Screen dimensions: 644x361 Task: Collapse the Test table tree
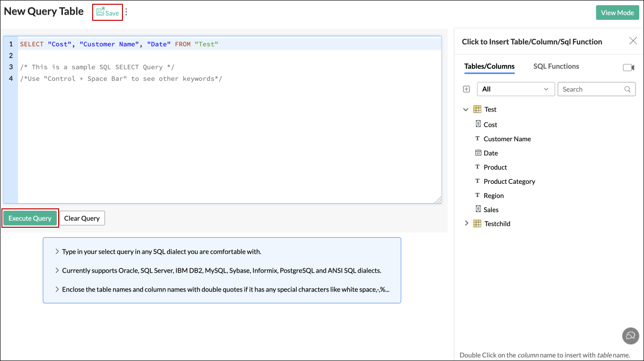[x=466, y=109]
